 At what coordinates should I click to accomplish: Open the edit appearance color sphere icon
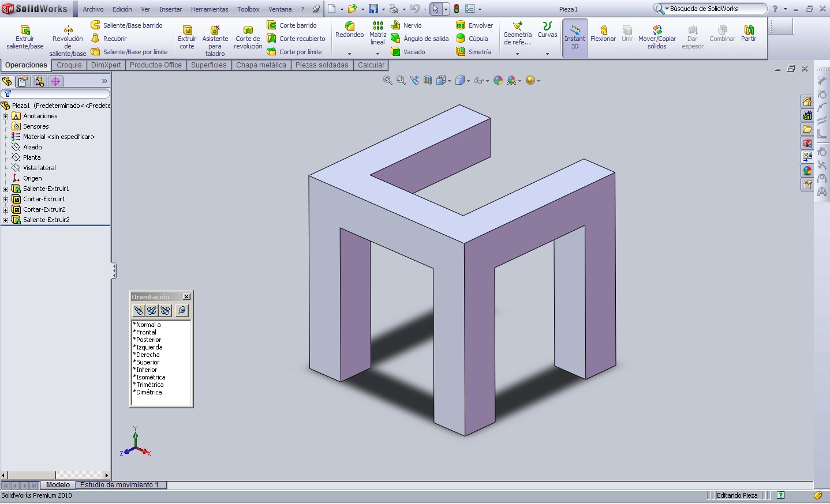coord(498,81)
